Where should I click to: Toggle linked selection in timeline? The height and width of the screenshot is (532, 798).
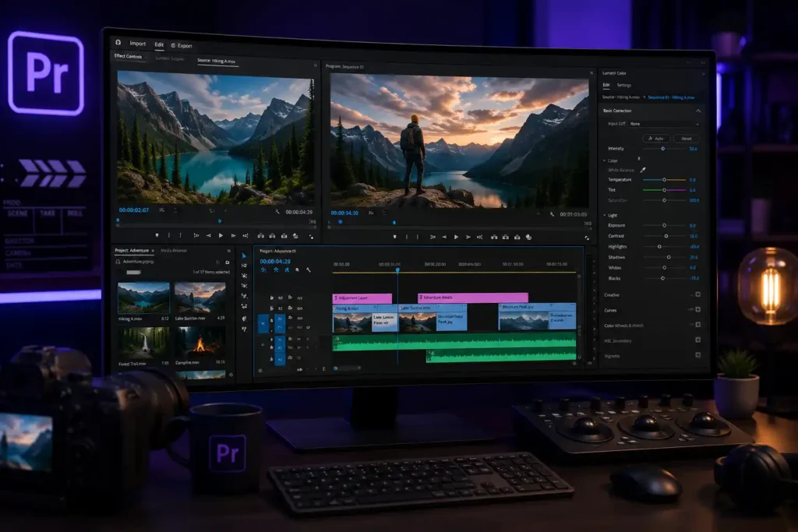[x=287, y=270]
